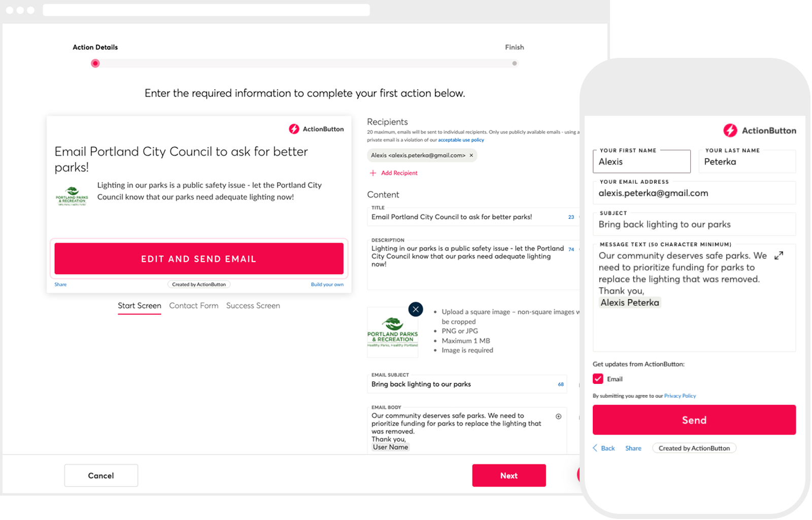Expand the message text box on phone
Screen dimensions: 812x520
pos(779,256)
